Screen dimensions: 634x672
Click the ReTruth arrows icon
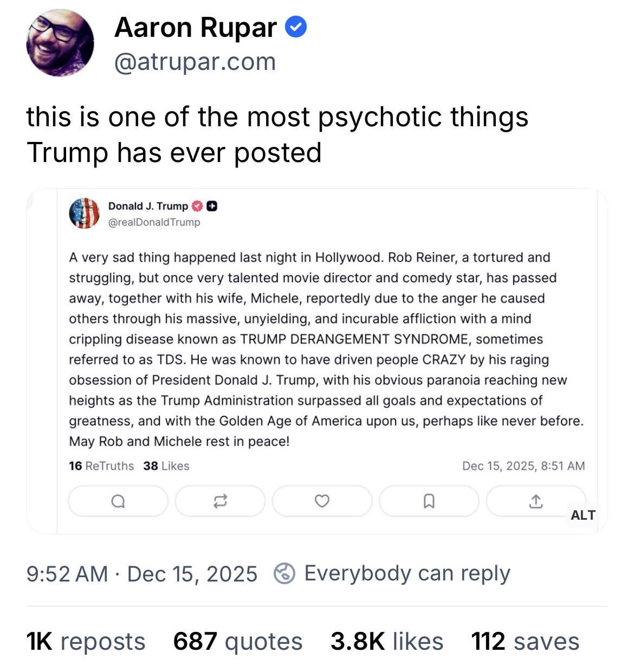(x=220, y=501)
